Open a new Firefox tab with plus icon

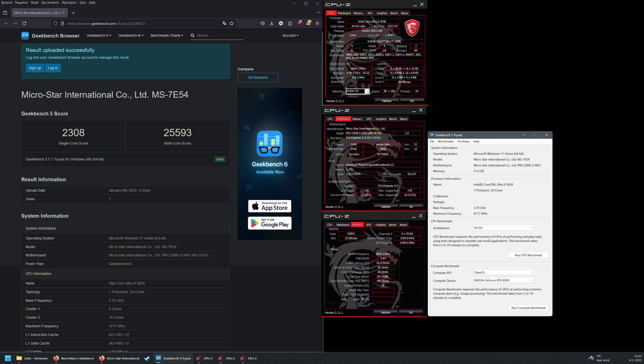[x=73, y=13]
